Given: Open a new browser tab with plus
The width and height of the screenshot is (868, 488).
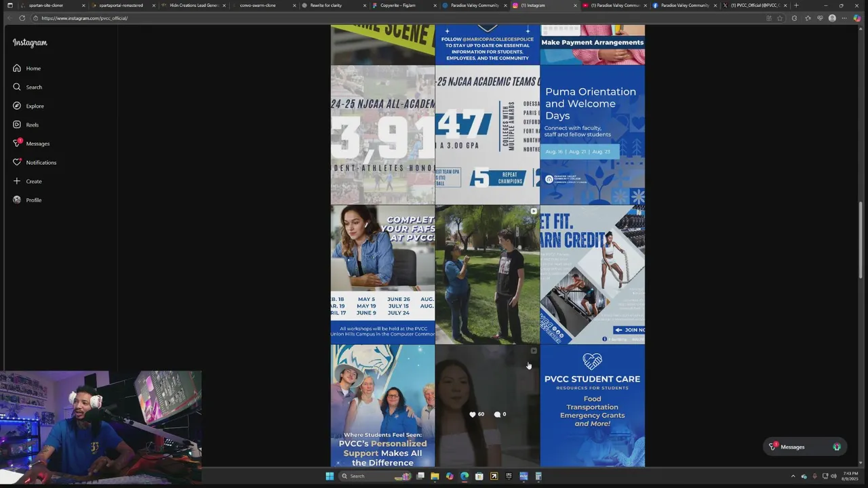Looking at the screenshot, I should (796, 5).
